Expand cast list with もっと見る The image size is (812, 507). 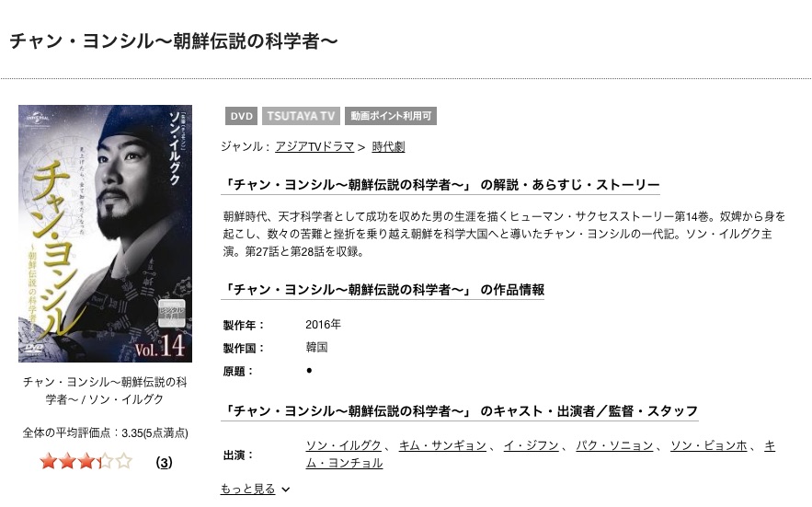(247, 489)
